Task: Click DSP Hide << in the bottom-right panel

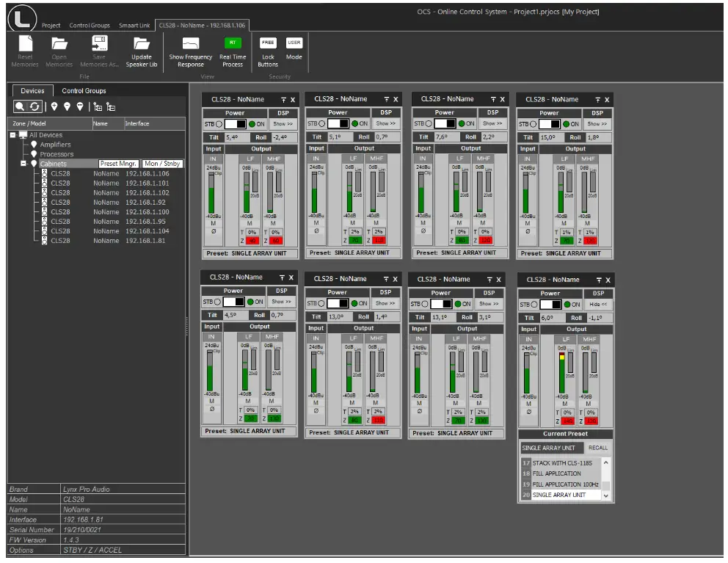Action: (x=598, y=304)
